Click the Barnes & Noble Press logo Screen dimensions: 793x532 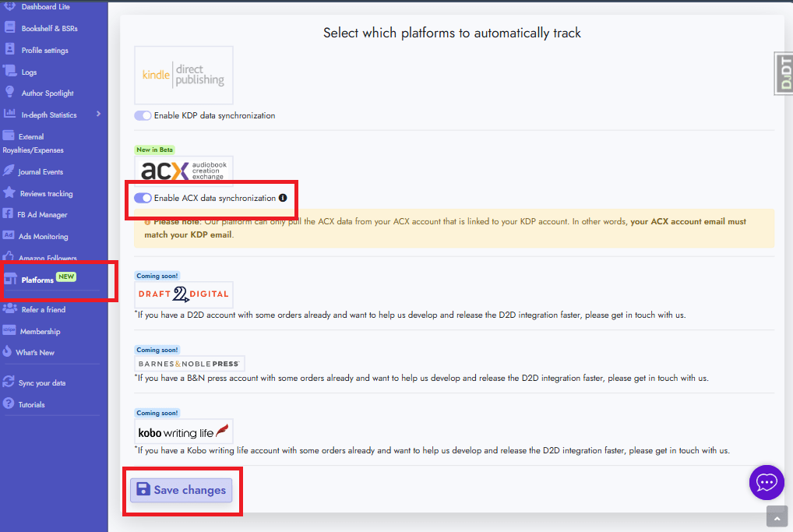[x=189, y=364]
